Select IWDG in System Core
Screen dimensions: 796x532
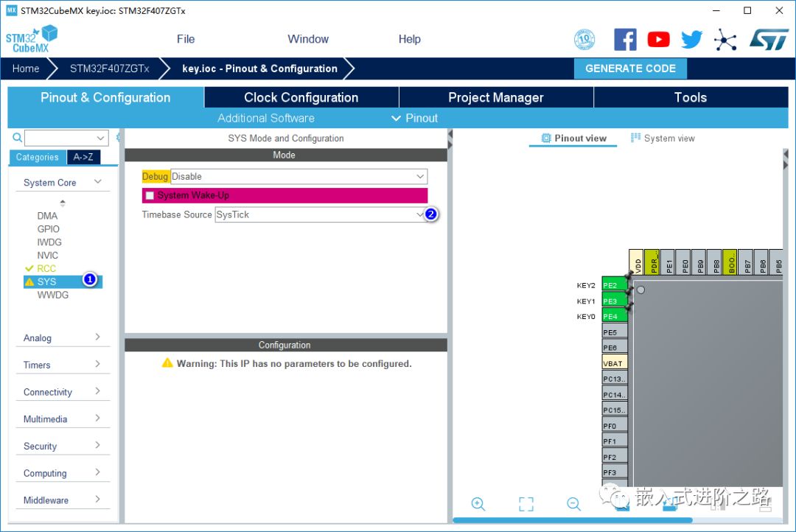point(49,242)
